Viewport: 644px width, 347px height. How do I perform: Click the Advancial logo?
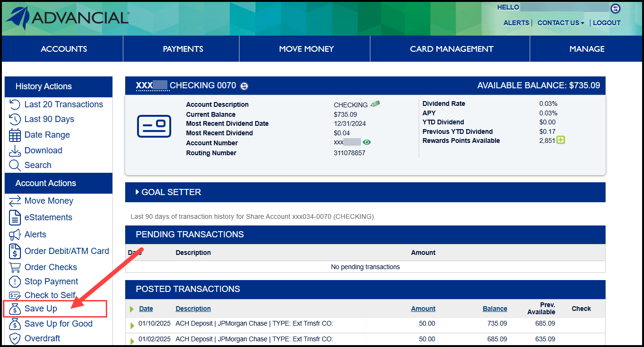pos(67,18)
